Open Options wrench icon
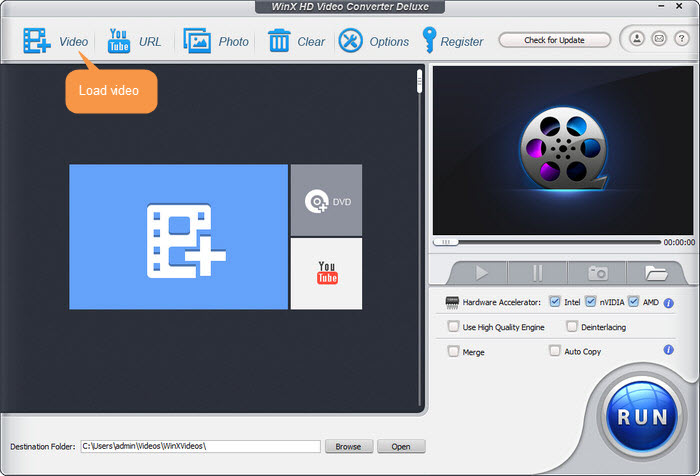Screen dimensions: 700x476 tap(350, 41)
